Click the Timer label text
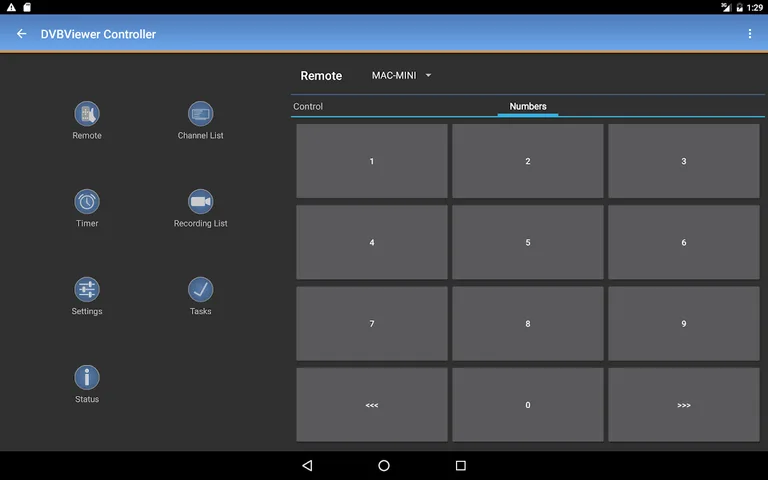 tap(87, 223)
